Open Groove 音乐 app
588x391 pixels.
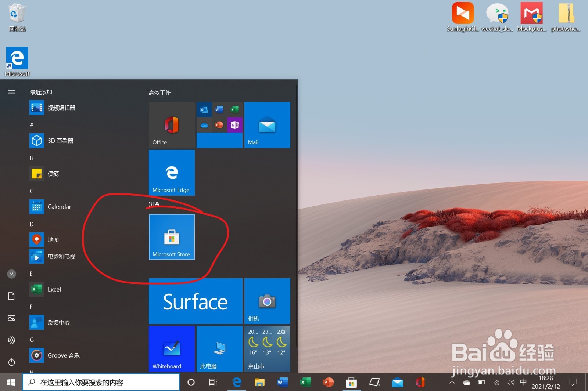coord(55,355)
